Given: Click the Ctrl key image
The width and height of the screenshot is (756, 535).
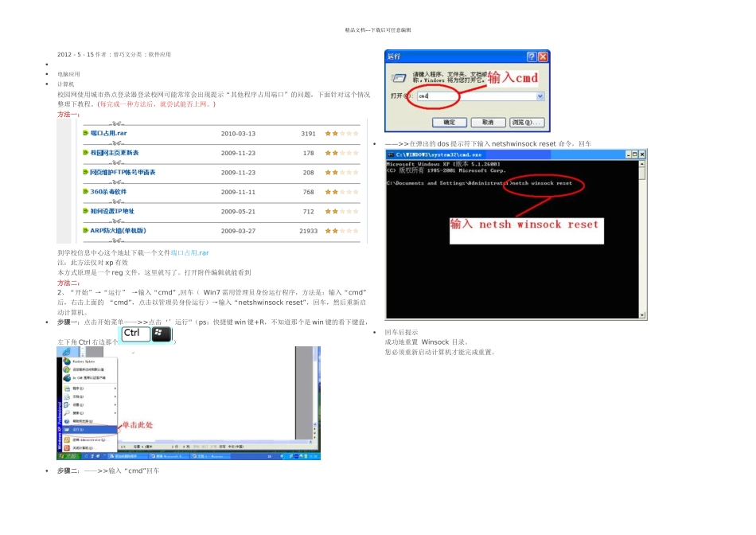Looking at the screenshot, I should 135,334.
